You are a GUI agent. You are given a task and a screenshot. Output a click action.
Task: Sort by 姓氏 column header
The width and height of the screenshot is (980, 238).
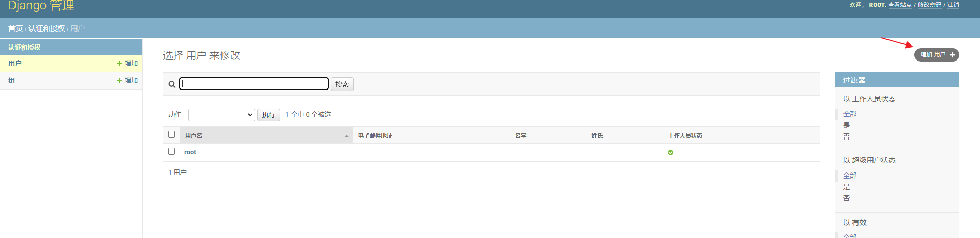597,136
